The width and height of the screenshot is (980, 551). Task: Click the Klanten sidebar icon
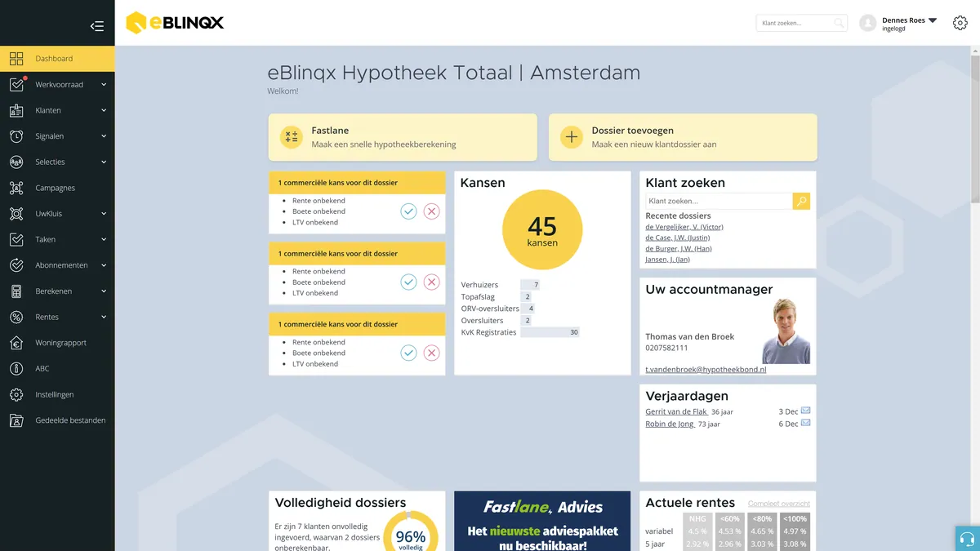click(16, 110)
